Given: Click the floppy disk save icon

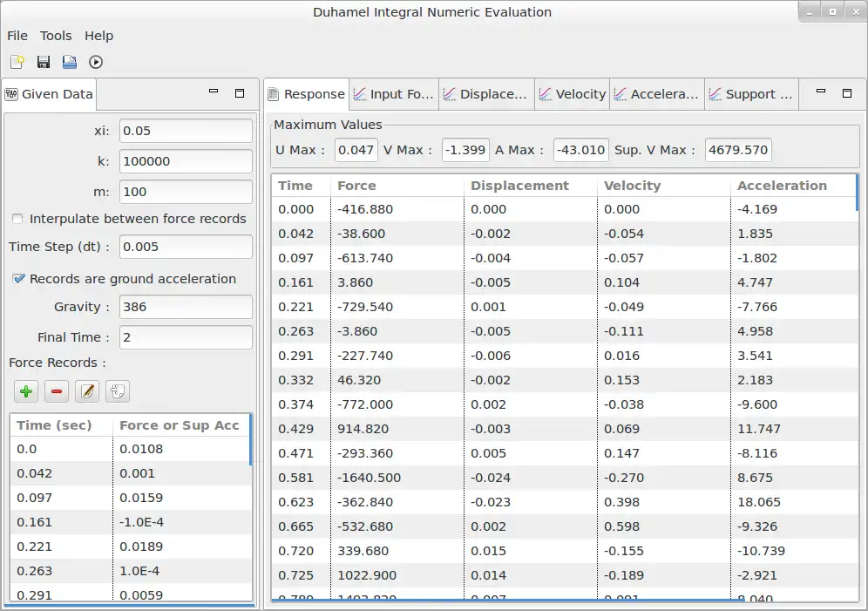Looking at the screenshot, I should pyautogui.click(x=44, y=62).
